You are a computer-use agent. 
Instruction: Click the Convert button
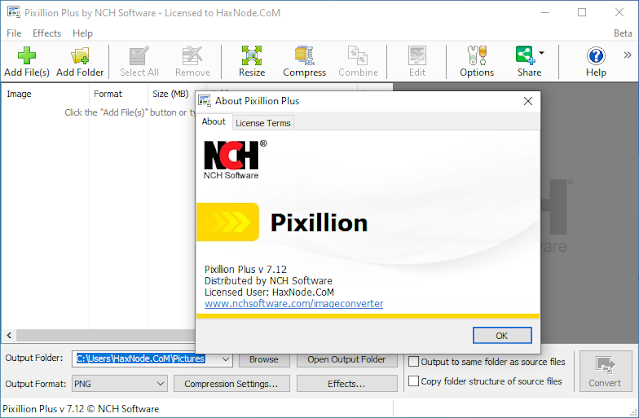pos(605,371)
